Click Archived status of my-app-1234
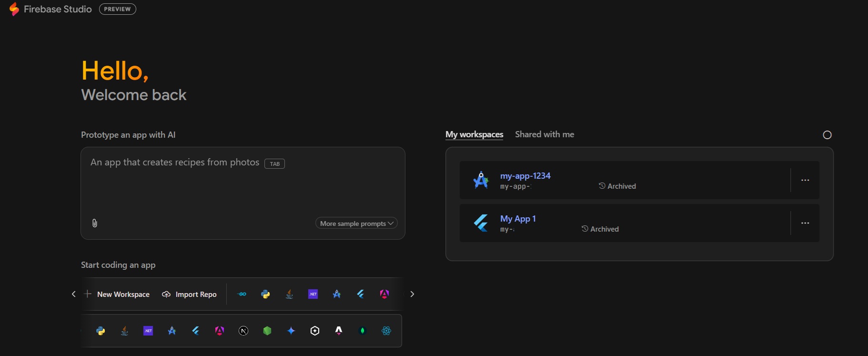The height and width of the screenshot is (356, 868). (617, 186)
